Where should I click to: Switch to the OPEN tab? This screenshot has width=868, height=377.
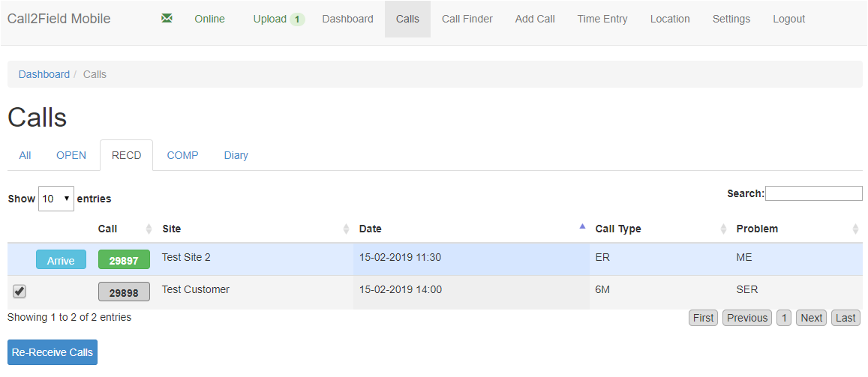pos(71,155)
